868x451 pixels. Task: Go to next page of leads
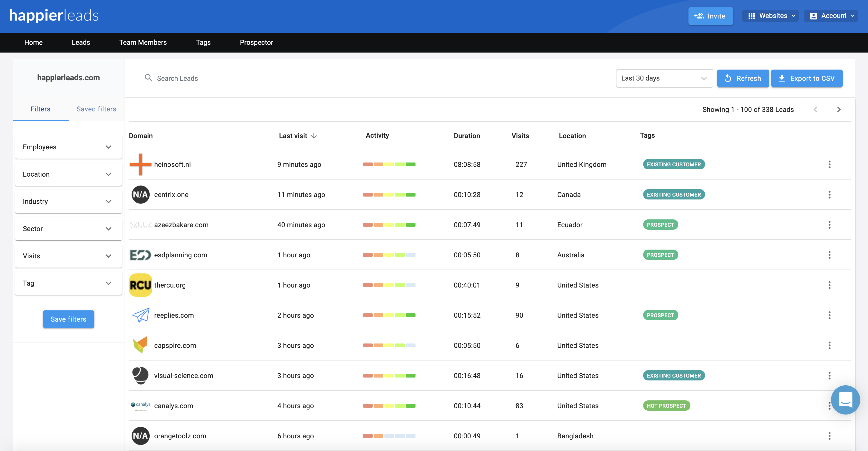(x=839, y=109)
